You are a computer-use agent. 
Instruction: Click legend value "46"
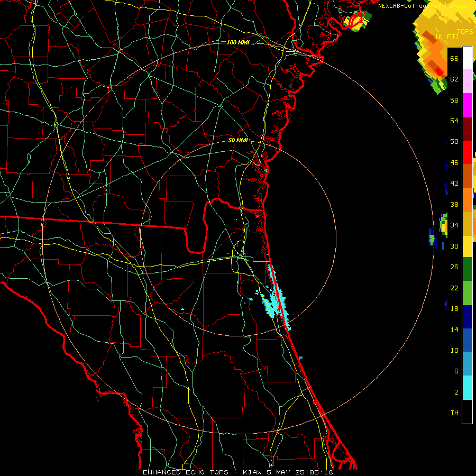pos(454,163)
